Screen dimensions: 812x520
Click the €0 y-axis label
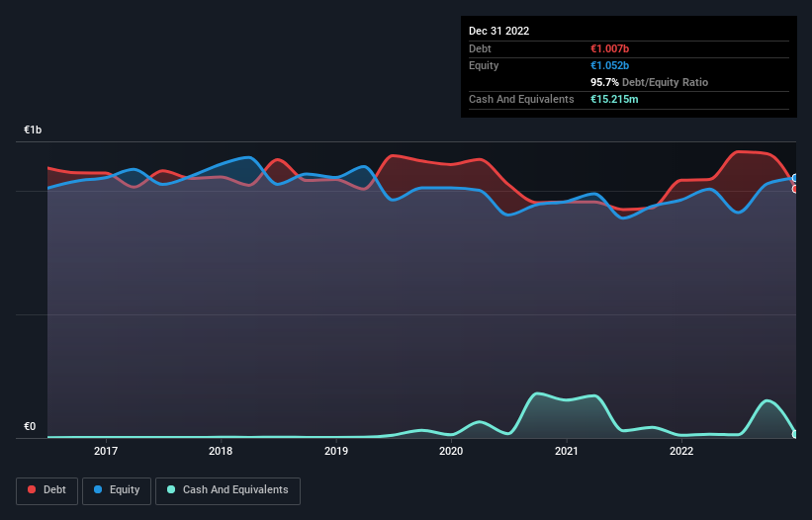(30, 426)
